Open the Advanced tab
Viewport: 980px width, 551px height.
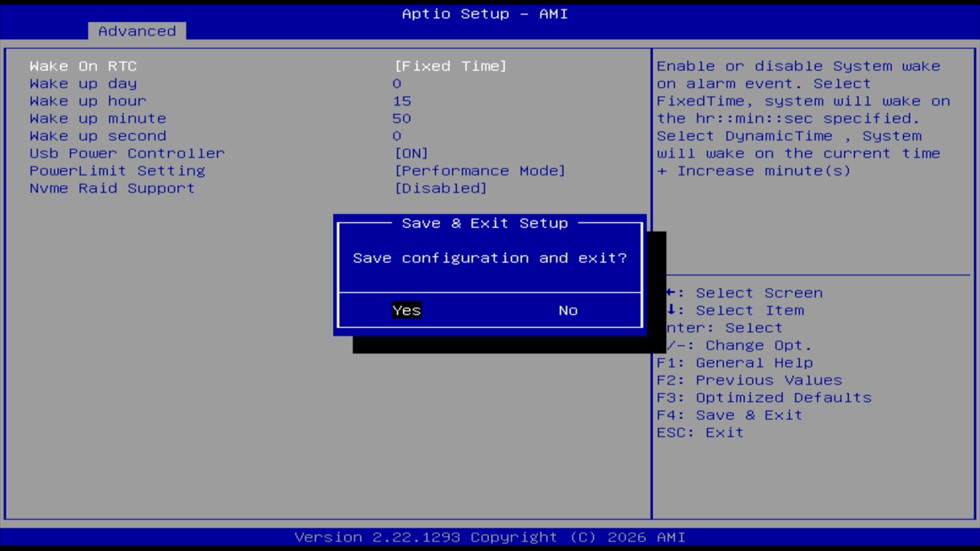(137, 31)
